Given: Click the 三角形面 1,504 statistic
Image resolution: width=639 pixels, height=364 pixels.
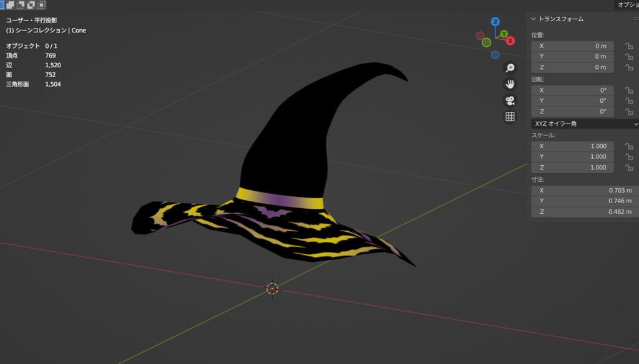Looking at the screenshot, I should click(34, 84).
